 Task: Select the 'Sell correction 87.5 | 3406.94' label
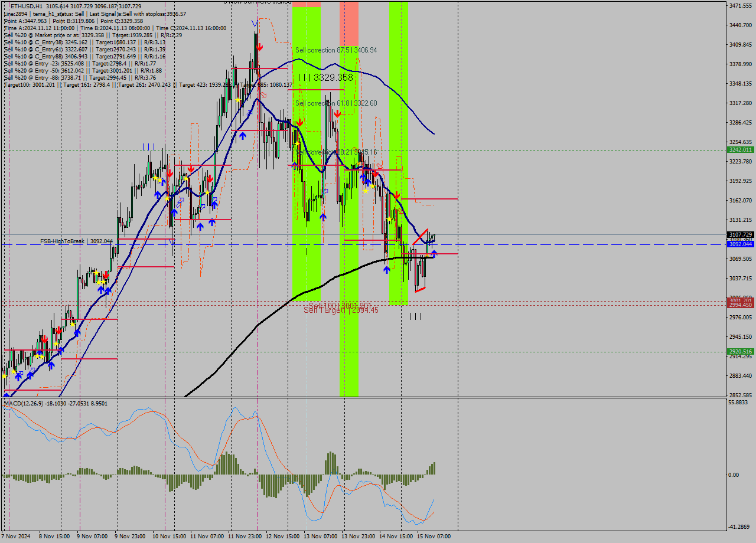[336, 51]
